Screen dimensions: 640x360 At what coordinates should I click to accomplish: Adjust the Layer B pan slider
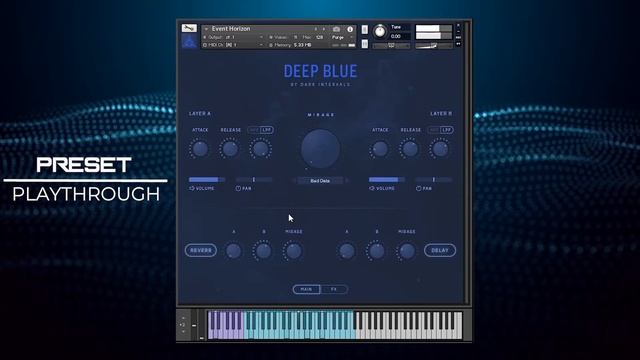(434, 180)
